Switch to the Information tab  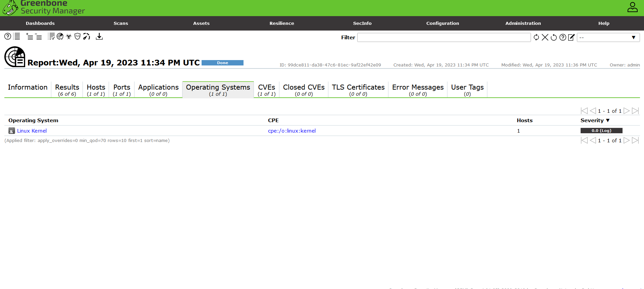28,90
